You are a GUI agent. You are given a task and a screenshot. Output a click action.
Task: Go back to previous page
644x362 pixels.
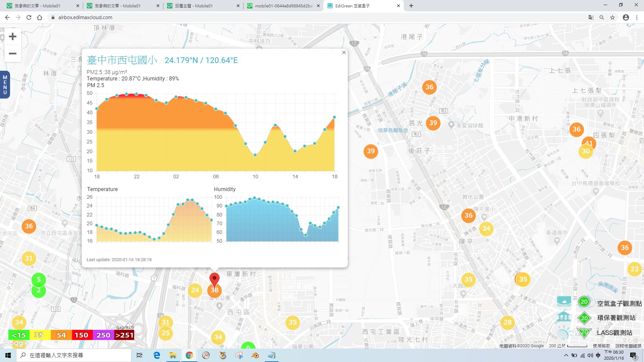(x=7, y=17)
